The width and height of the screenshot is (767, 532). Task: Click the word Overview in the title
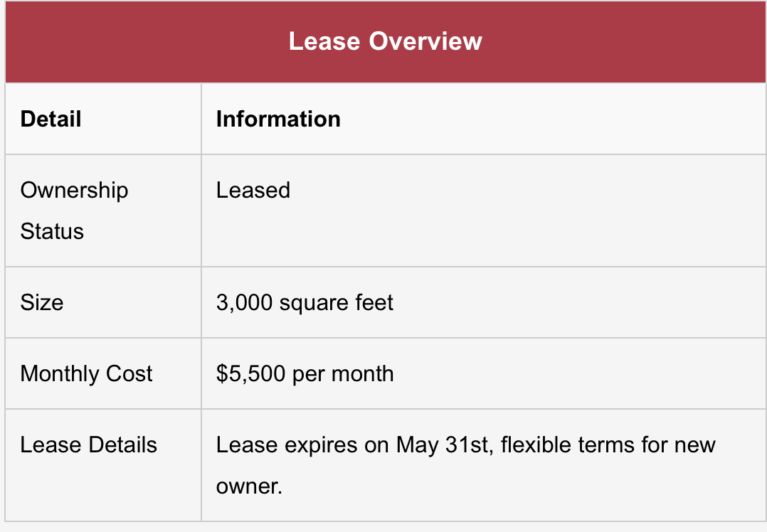pos(425,41)
